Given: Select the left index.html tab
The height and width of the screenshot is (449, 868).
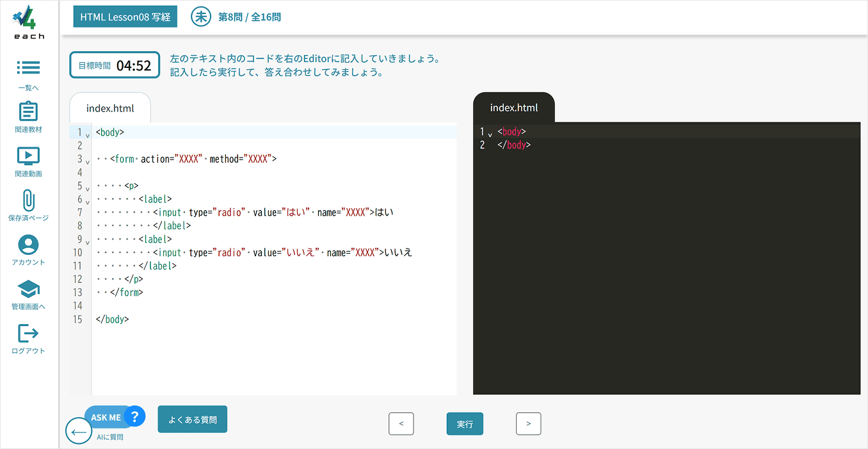Looking at the screenshot, I should coord(110,108).
